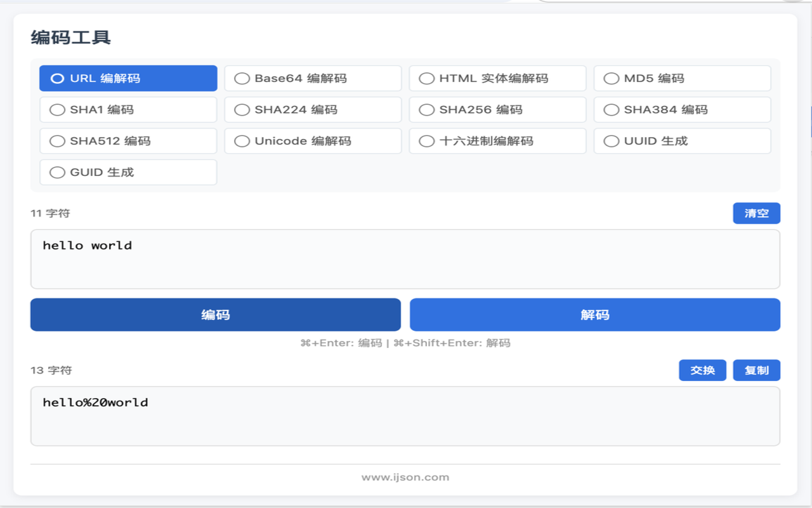Select the SHA384 编码 option
812x508 pixels.
pos(682,110)
